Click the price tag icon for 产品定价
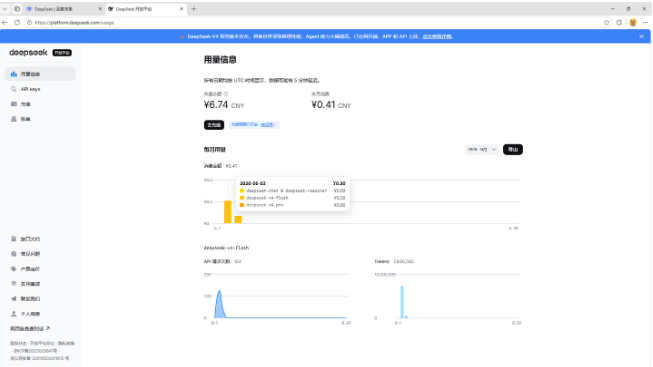 [x=13, y=269]
